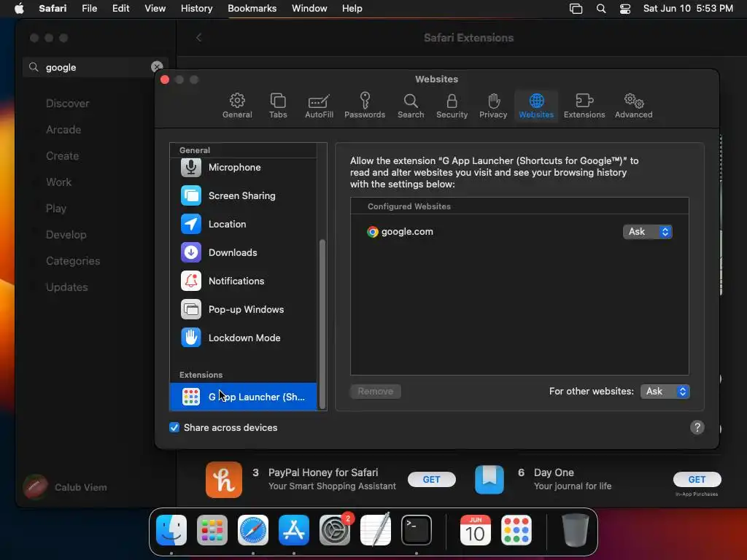This screenshot has height=560, width=747.
Task: Select Downloads in the sidebar list
Action: pos(243,252)
